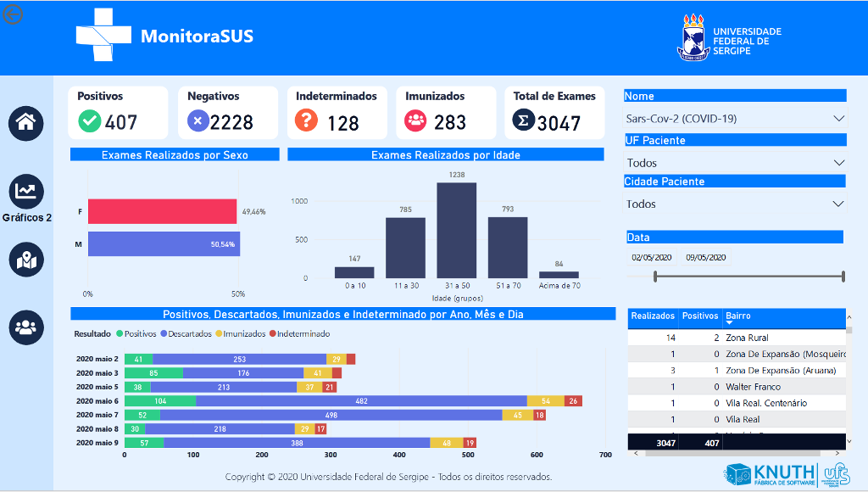Screen dimensions: 868x492
Task: Open the Home page icon in sidebar
Action: click(26, 123)
